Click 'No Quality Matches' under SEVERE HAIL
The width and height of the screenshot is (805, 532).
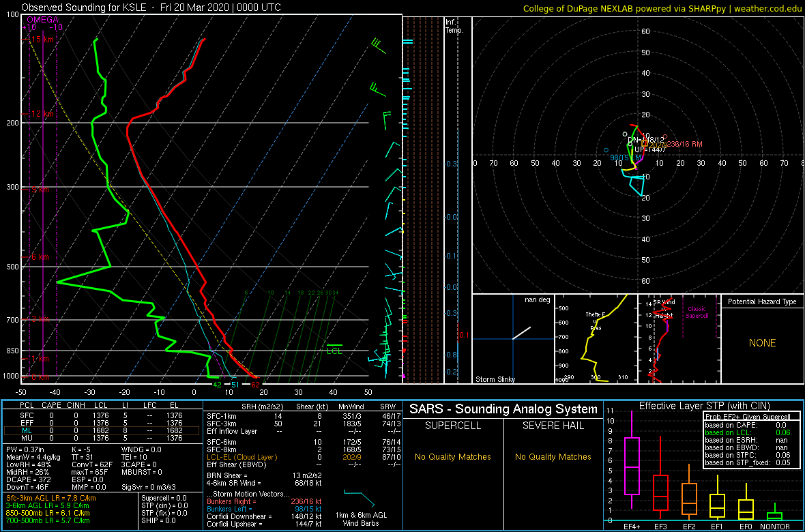(553, 456)
